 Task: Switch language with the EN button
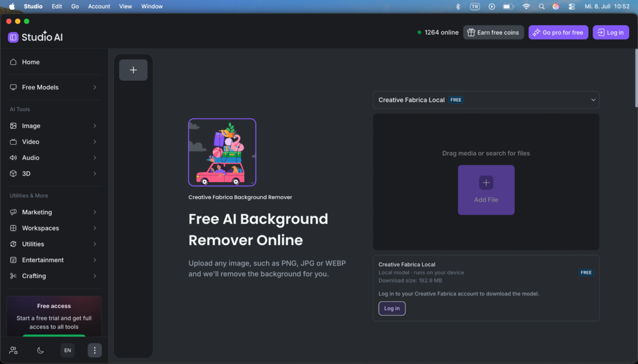pos(68,350)
